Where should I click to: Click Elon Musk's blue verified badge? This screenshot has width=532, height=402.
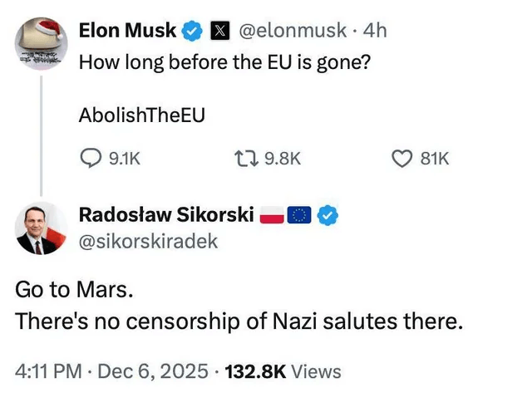pos(193,32)
